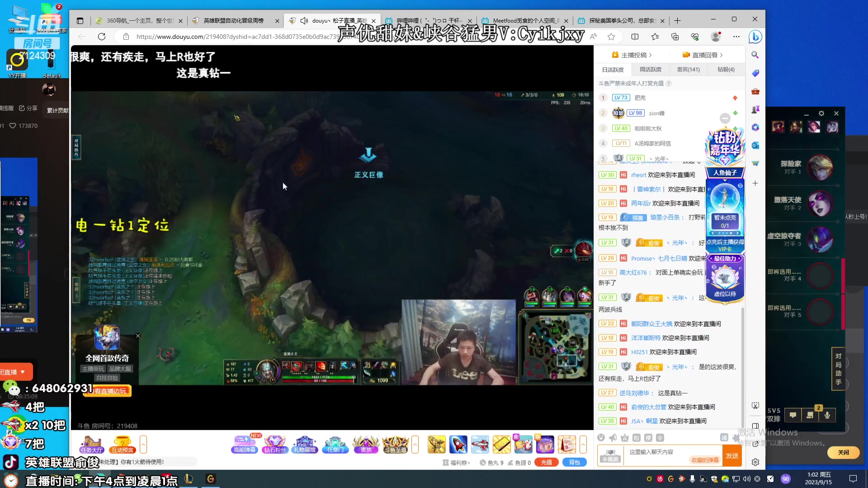The width and height of the screenshot is (868, 488).
Task: Add a sidebar app with plus icon
Action: 755,183
